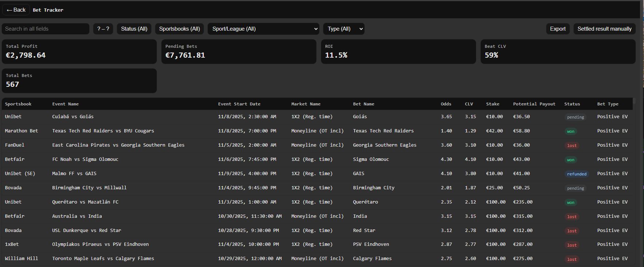Select 'Malmo FF vs GAIS' event
Viewport: 644px width, 267px height.
pos(74,174)
